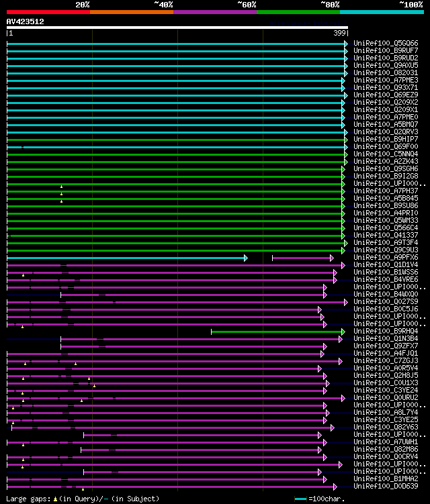Select the UniRef100_Q9SGH6 label
This screenshot has width=430, height=504.
pyautogui.click(x=386, y=168)
